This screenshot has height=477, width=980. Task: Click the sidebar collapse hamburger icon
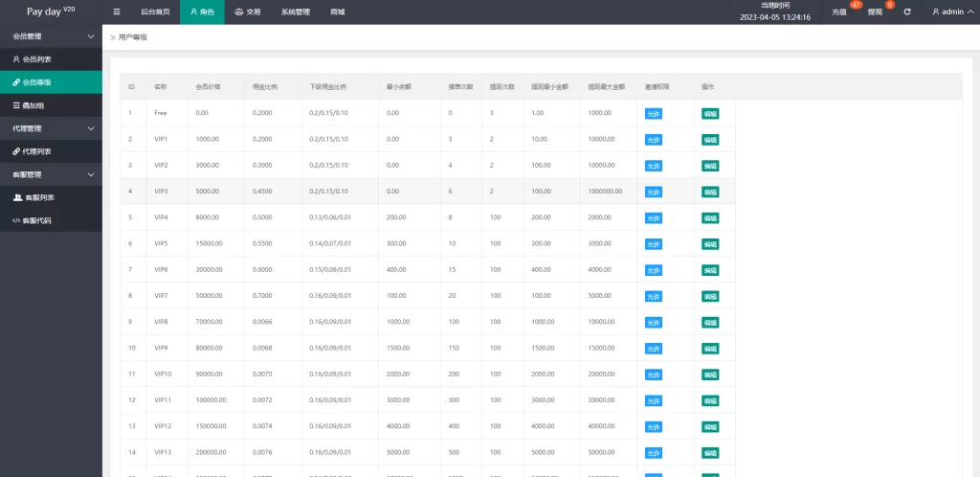point(117,12)
